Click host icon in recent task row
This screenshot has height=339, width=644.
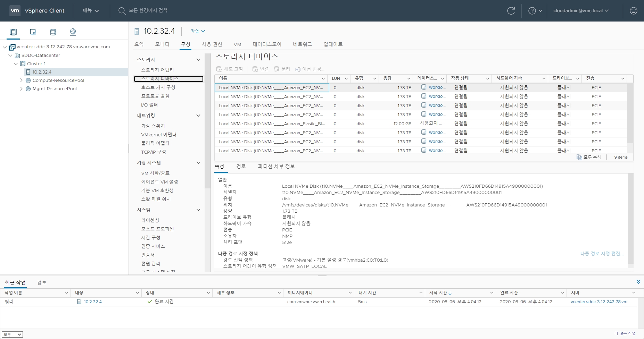[x=79, y=302]
